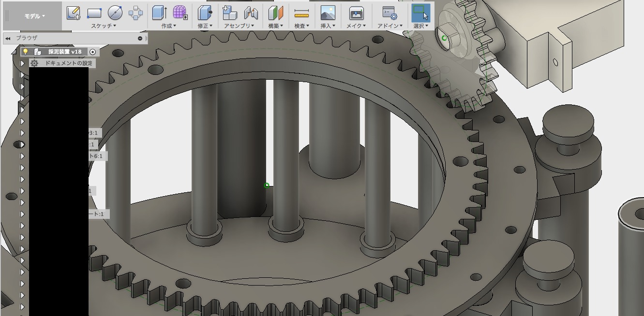
Task: Collapse the browser panel with the double arrows
Action: (x=8, y=38)
